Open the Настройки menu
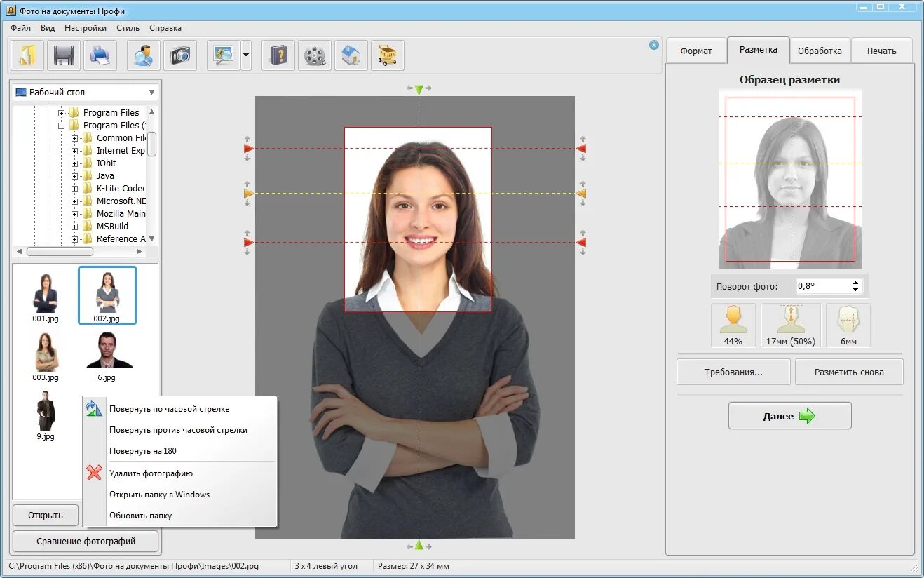Image resolution: width=924 pixels, height=578 pixels. click(x=86, y=28)
